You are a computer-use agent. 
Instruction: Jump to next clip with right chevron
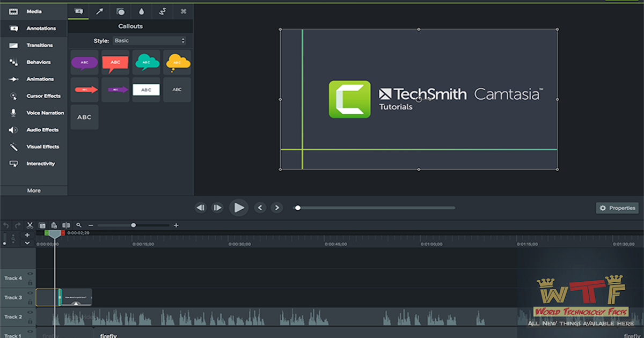click(x=277, y=208)
